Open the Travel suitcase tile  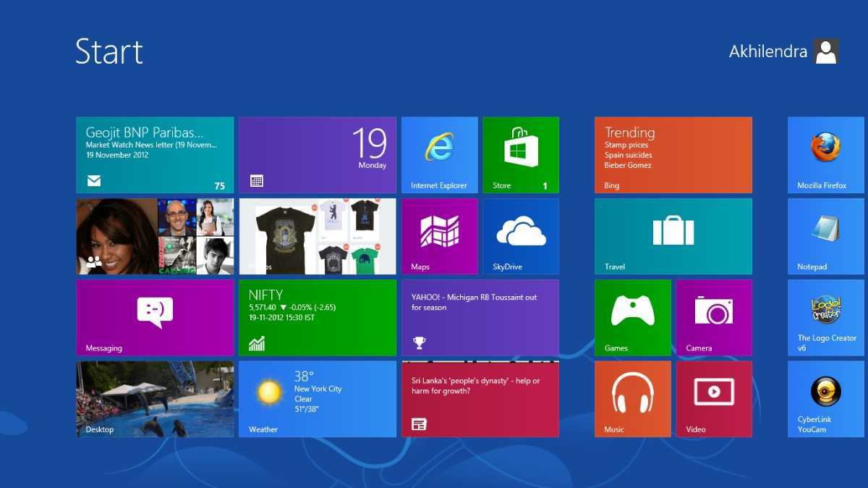coord(673,236)
